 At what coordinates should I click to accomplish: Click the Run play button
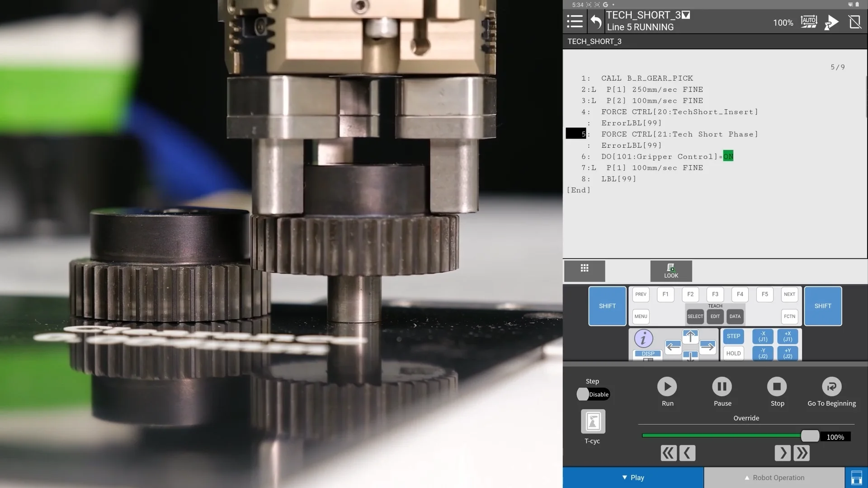(667, 387)
